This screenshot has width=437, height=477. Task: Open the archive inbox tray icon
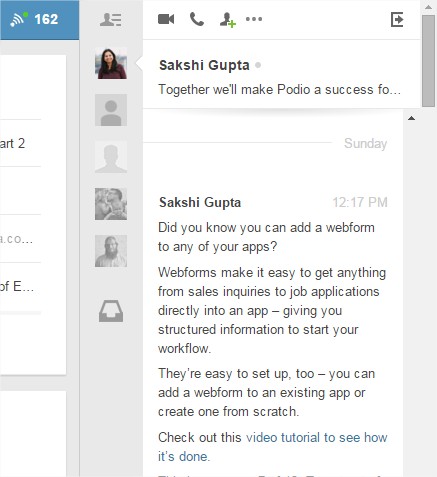click(111, 311)
